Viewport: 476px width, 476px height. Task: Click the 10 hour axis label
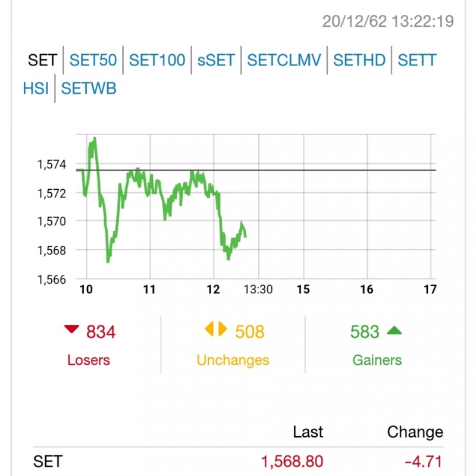click(86, 290)
